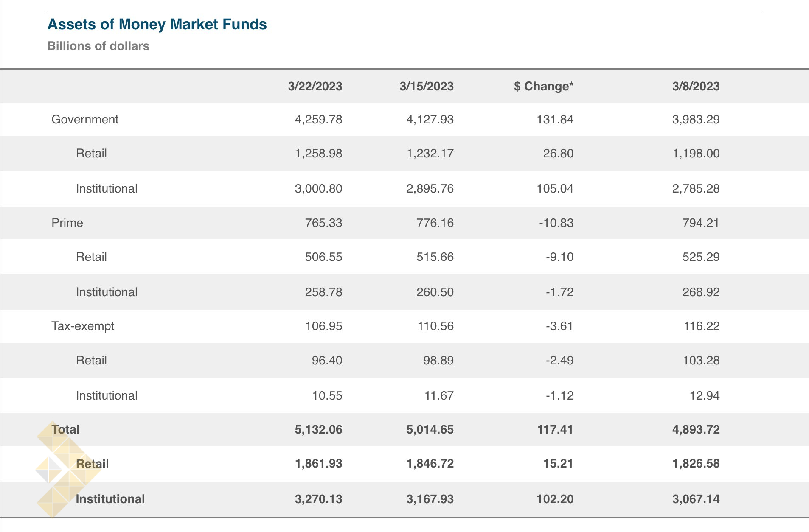
Task: Click the Tax-exempt row label
Action: click(83, 326)
